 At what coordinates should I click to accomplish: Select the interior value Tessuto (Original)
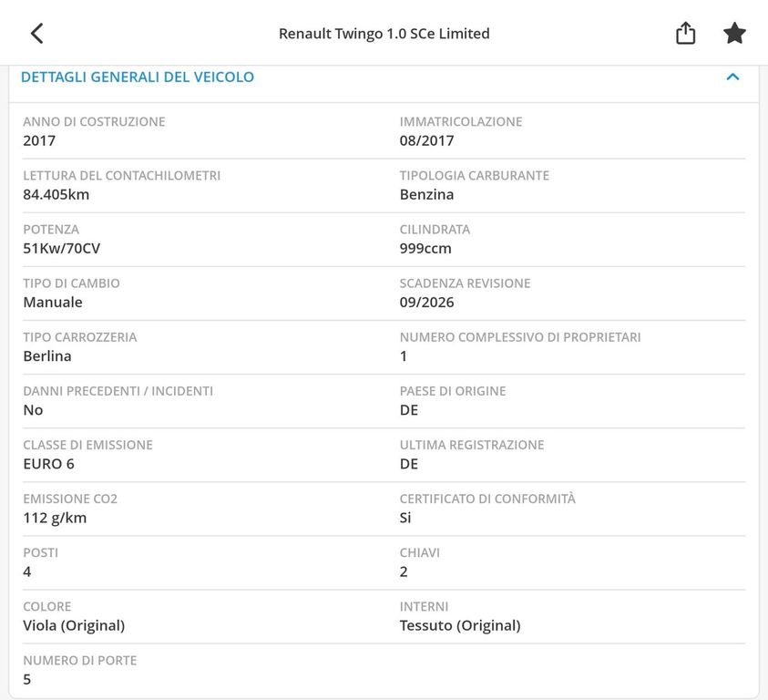460,626
